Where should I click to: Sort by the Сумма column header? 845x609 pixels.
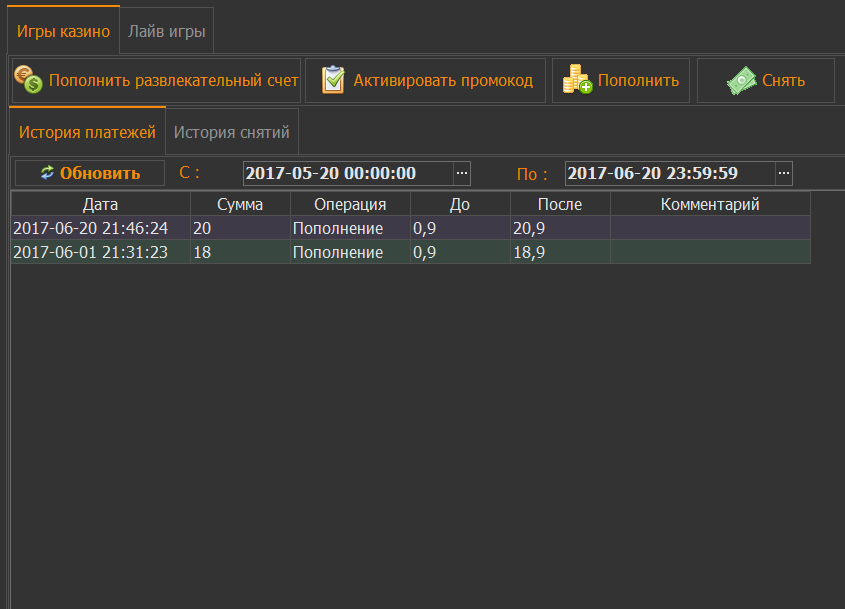tap(240, 204)
